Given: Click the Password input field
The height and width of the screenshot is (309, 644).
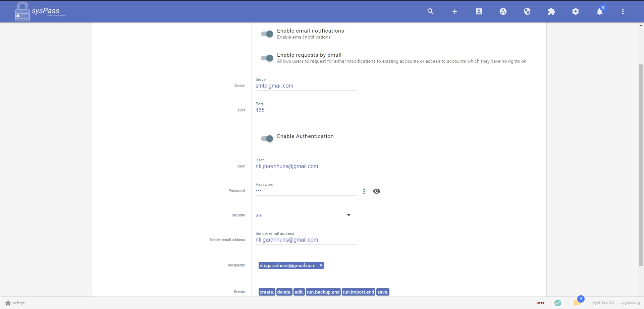Looking at the screenshot, I should (306, 191).
